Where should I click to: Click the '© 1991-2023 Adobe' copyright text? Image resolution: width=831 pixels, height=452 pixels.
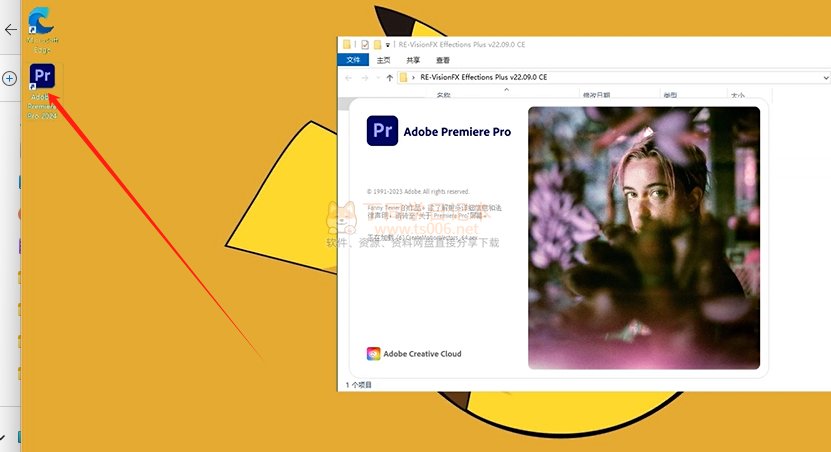tap(418, 191)
